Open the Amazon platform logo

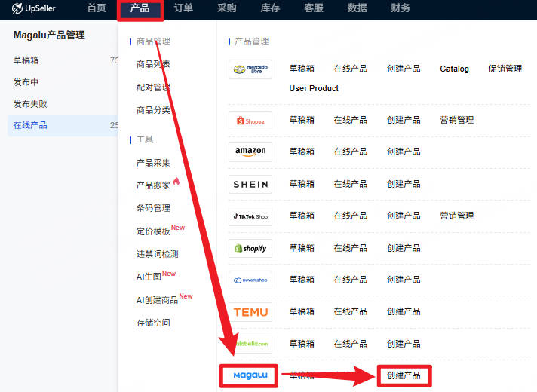pos(250,152)
